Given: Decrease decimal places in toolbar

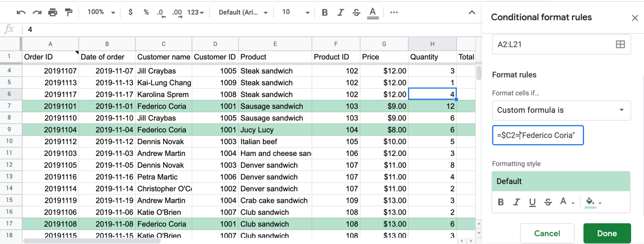Looking at the screenshot, I should pos(161,12).
